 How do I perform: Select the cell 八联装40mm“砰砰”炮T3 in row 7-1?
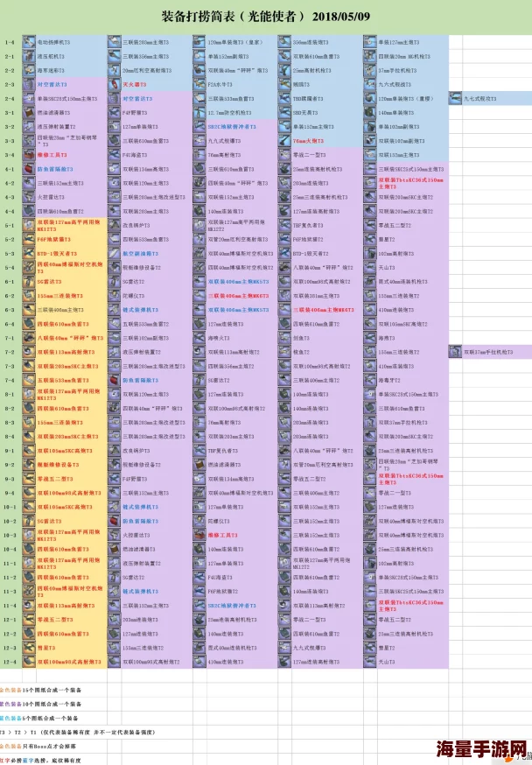[x=71, y=338]
